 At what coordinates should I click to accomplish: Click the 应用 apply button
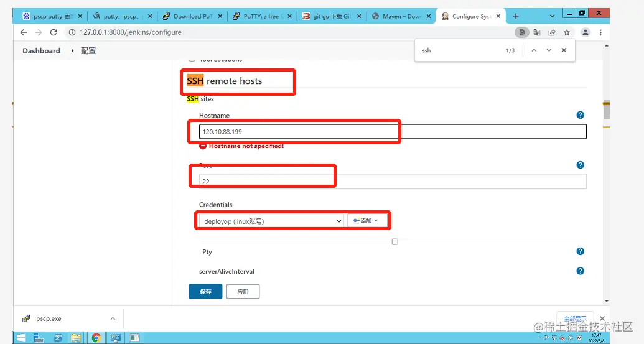243,292
